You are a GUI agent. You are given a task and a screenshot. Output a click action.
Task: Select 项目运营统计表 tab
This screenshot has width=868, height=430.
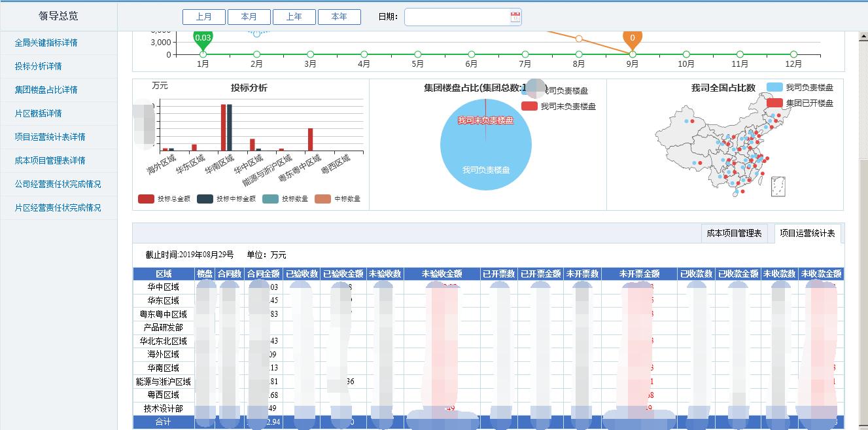[807, 234]
